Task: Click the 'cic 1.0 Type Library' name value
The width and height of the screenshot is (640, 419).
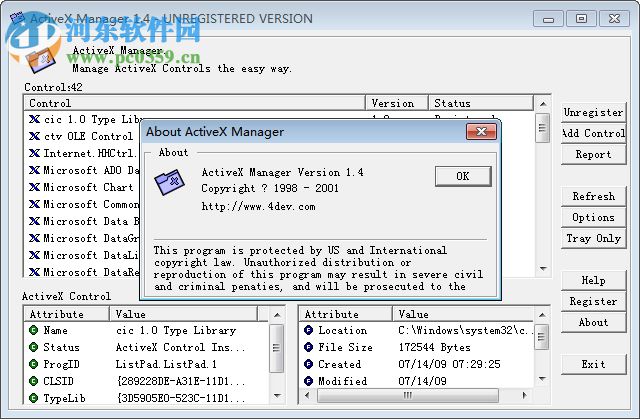Action: pyautogui.click(x=176, y=330)
